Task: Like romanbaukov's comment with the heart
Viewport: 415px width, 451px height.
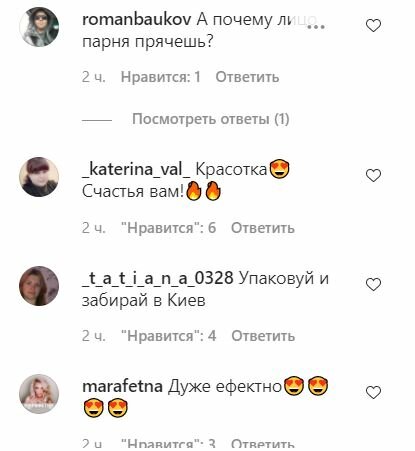Action: pos(373,26)
